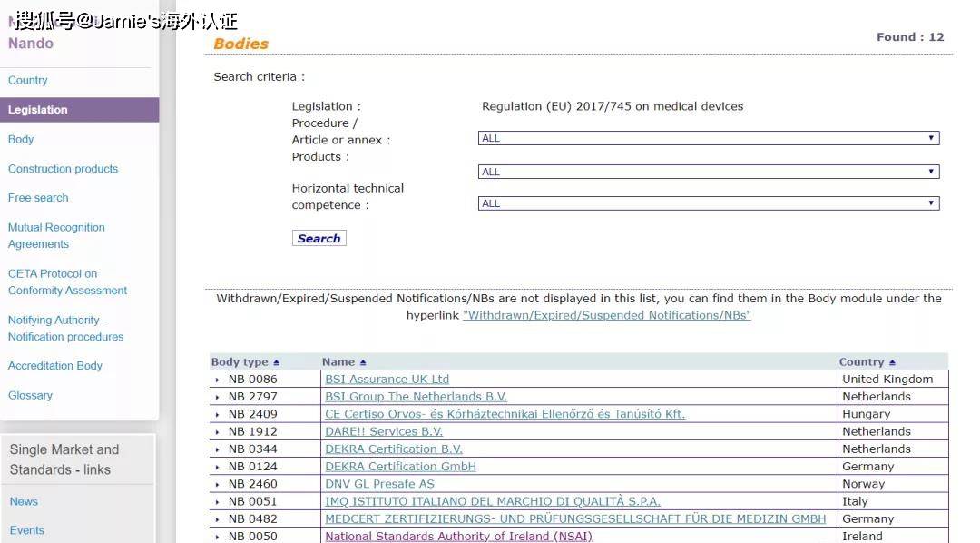
Task: Open BSI Assurance UK Ltd link
Action: [x=387, y=379]
